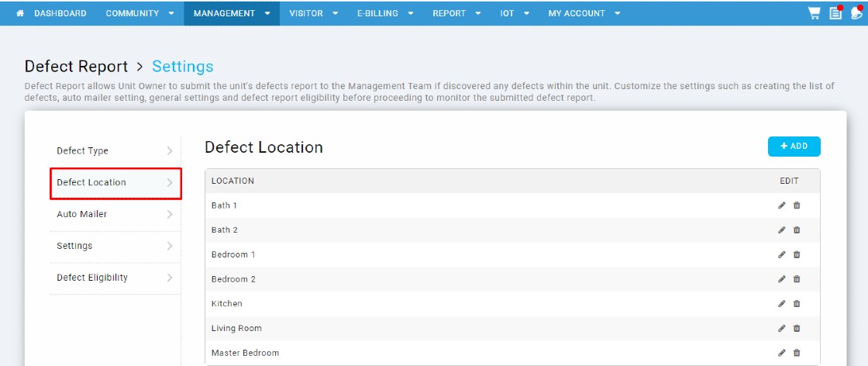Expand the Management menu arrow

click(x=267, y=14)
